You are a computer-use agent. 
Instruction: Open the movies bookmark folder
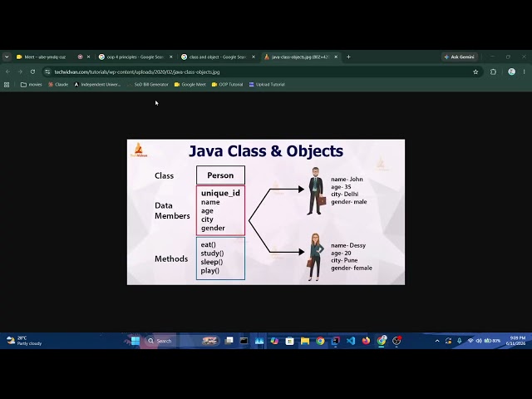(x=32, y=85)
